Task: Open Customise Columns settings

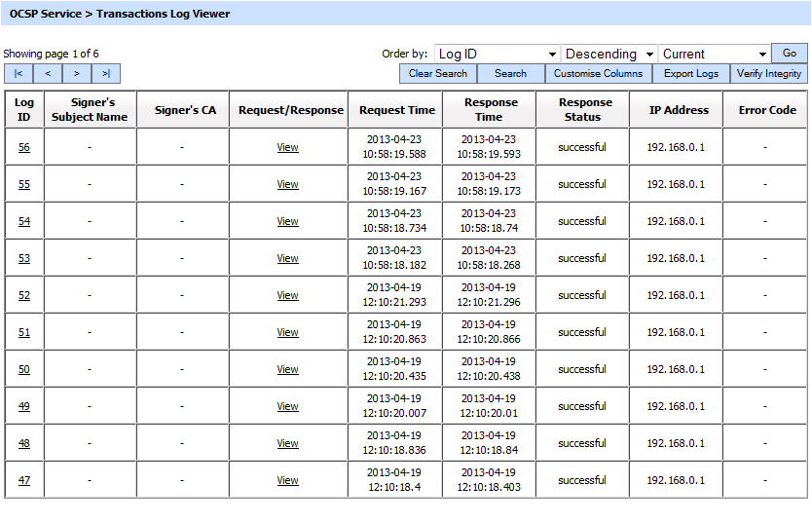Action: [598, 74]
